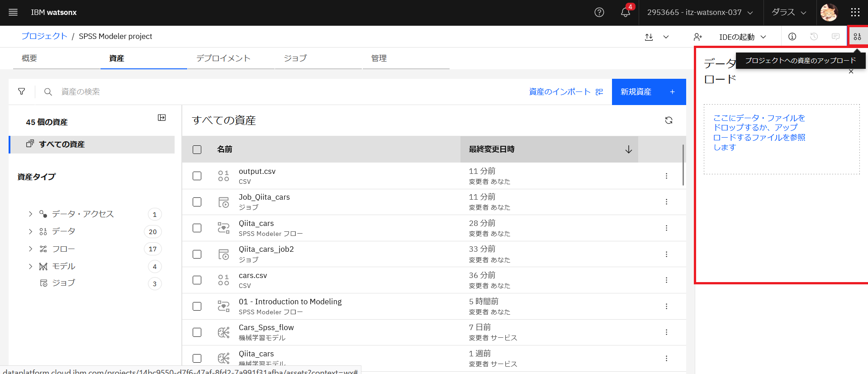Open the user avatar profile
This screenshot has width=868, height=374.
pyautogui.click(x=829, y=12)
